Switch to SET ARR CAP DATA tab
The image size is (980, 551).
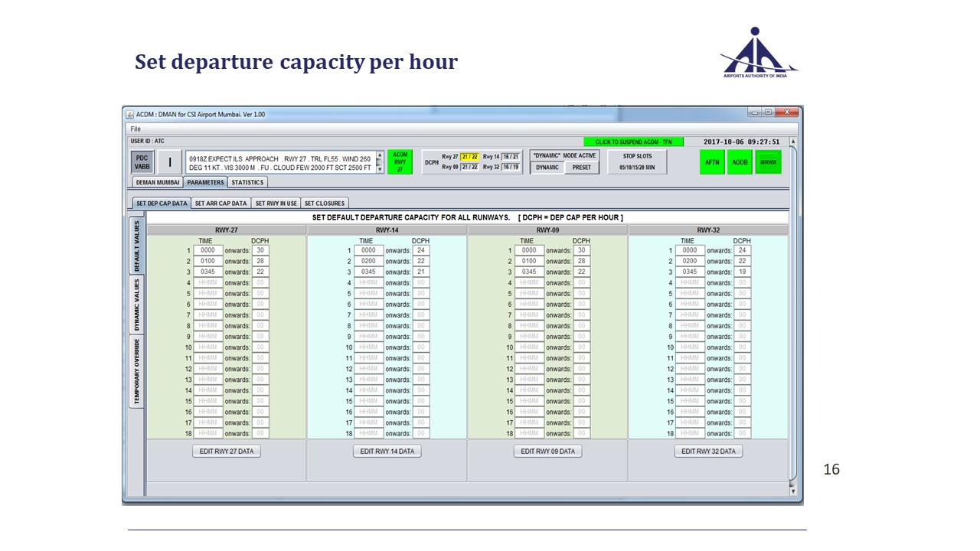point(220,203)
